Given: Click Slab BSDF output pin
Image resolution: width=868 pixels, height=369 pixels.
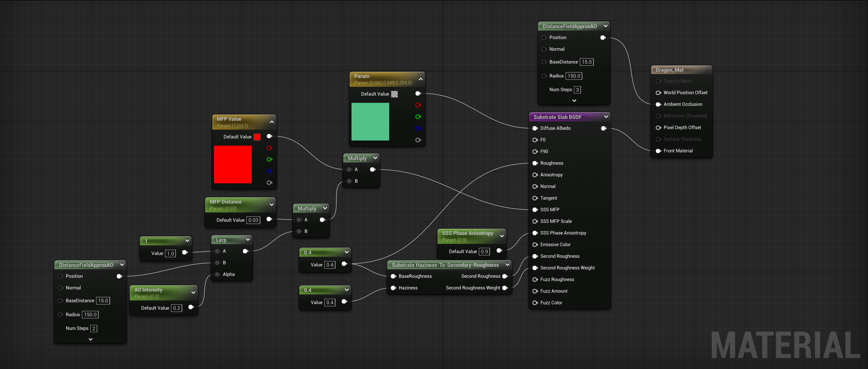Looking at the screenshot, I should (x=604, y=128).
